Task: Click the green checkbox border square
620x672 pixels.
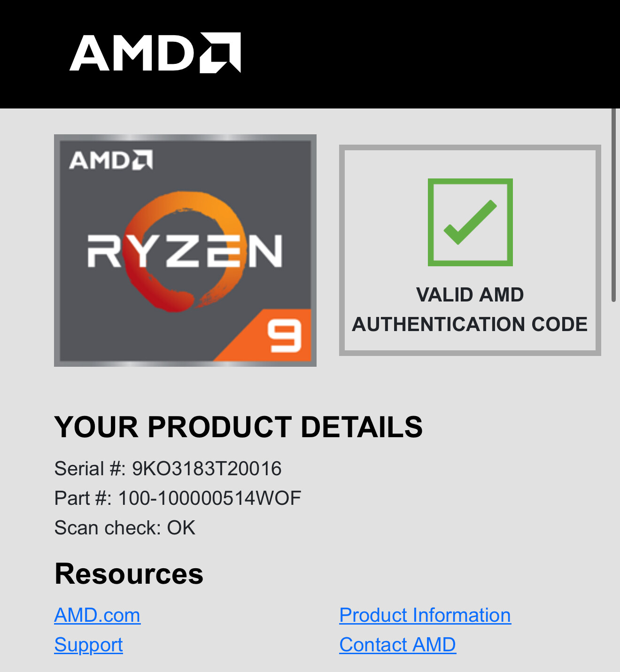Action: coord(470,222)
